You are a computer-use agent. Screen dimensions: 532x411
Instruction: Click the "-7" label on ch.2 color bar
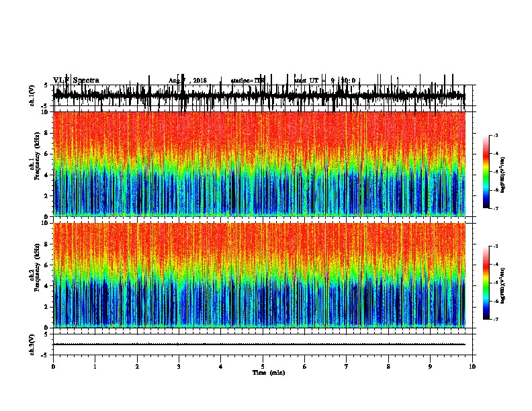pyautogui.click(x=495, y=319)
